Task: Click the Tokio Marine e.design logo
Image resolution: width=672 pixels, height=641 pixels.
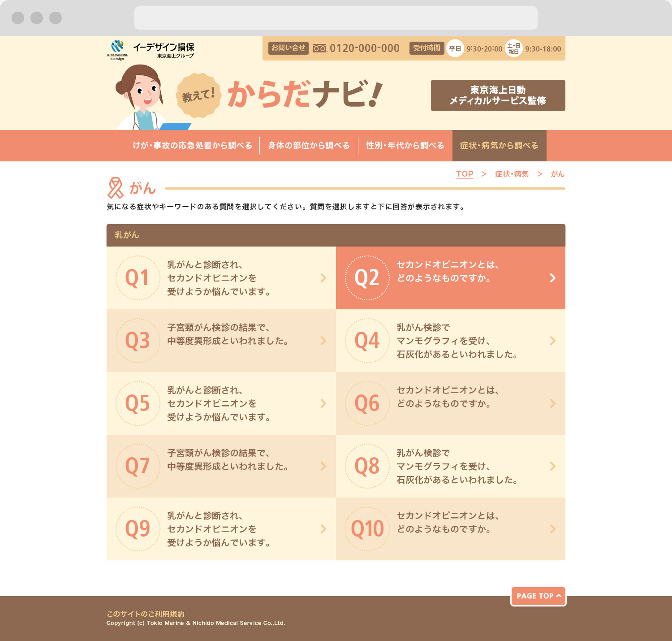Action: tap(117, 50)
